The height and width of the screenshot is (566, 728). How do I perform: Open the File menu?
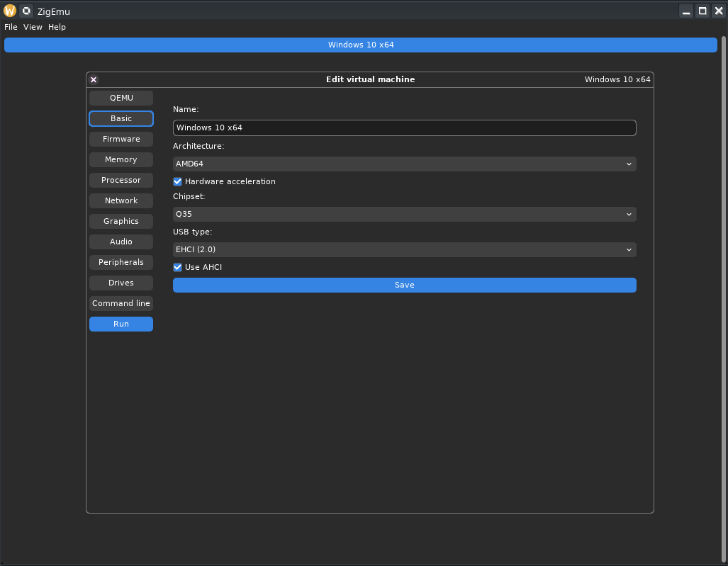(11, 27)
